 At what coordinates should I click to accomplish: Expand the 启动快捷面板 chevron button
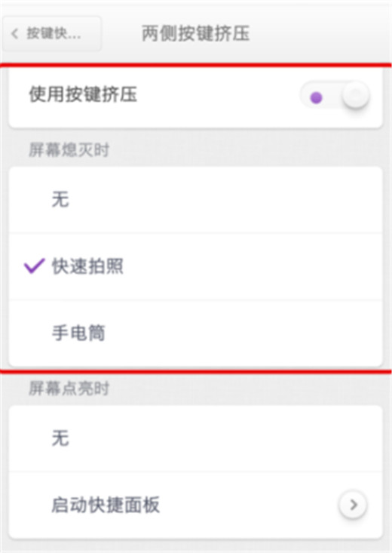(354, 505)
